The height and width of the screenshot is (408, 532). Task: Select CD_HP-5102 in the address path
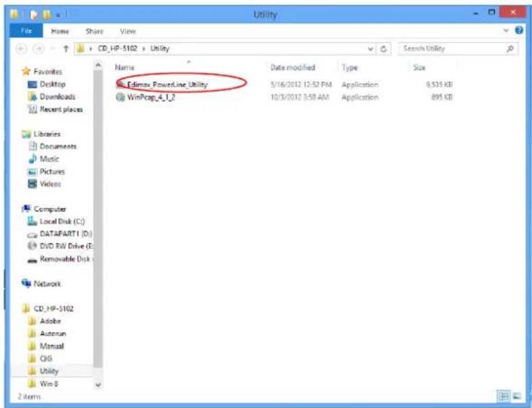[x=118, y=49]
